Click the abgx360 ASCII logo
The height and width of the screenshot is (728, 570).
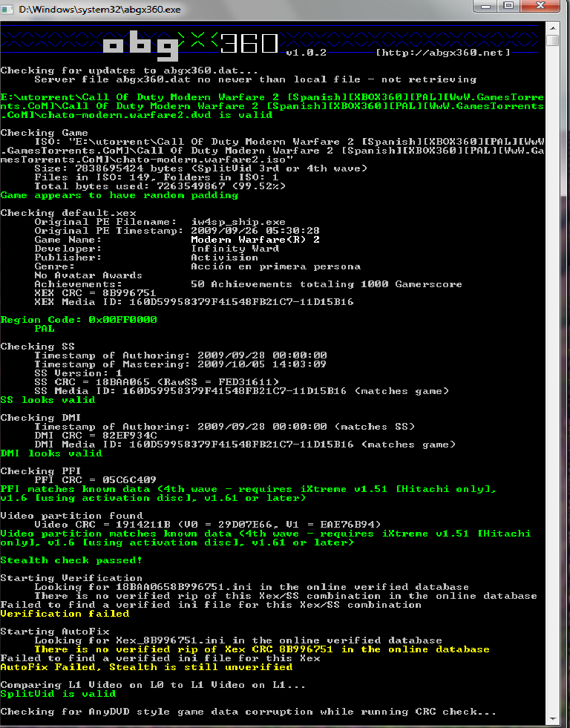190,47
